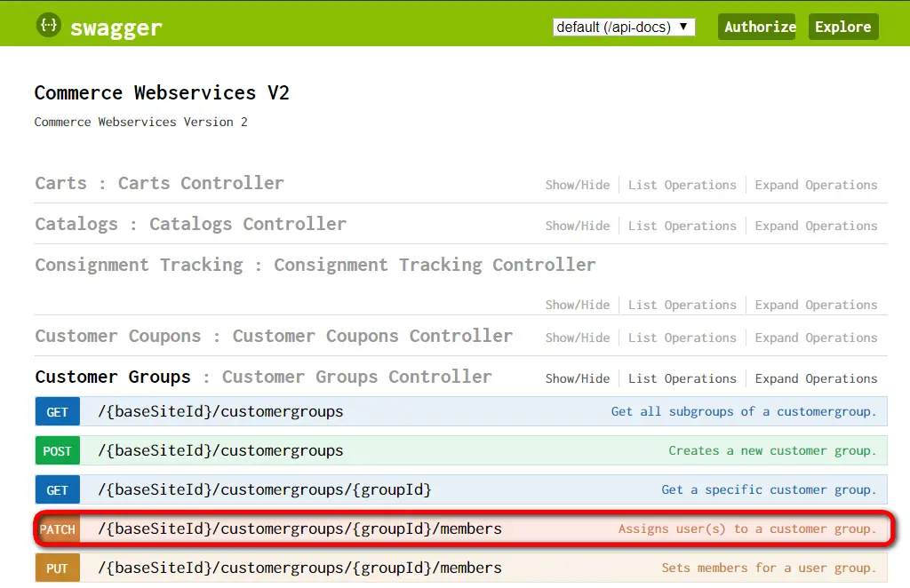Click List Operations for Catalogs
Image resolution: width=910 pixels, height=588 pixels.
pos(682,226)
